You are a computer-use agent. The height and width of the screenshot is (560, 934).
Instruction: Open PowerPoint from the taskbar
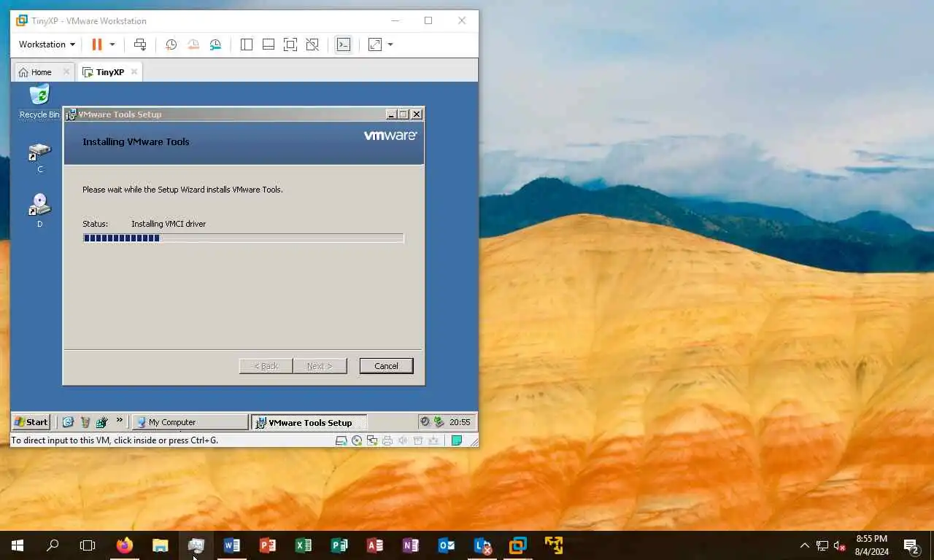[x=267, y=545]
